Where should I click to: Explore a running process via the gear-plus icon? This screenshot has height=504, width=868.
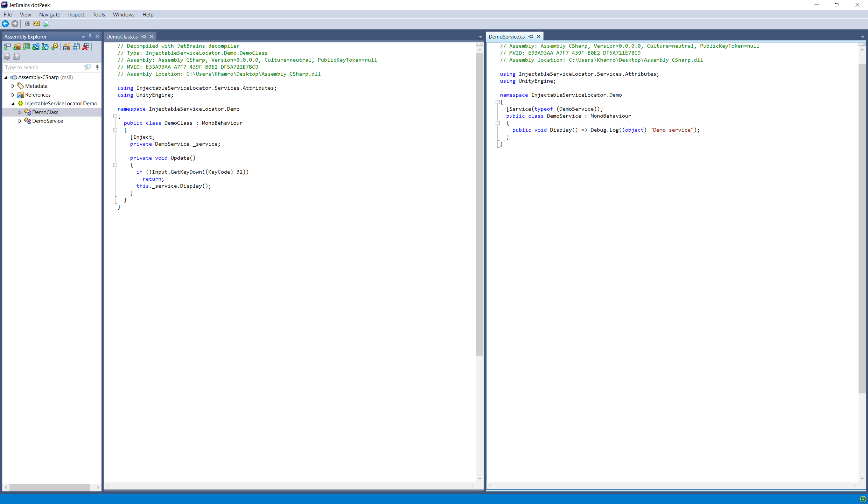pyautogui.click(x=55, y=47)
